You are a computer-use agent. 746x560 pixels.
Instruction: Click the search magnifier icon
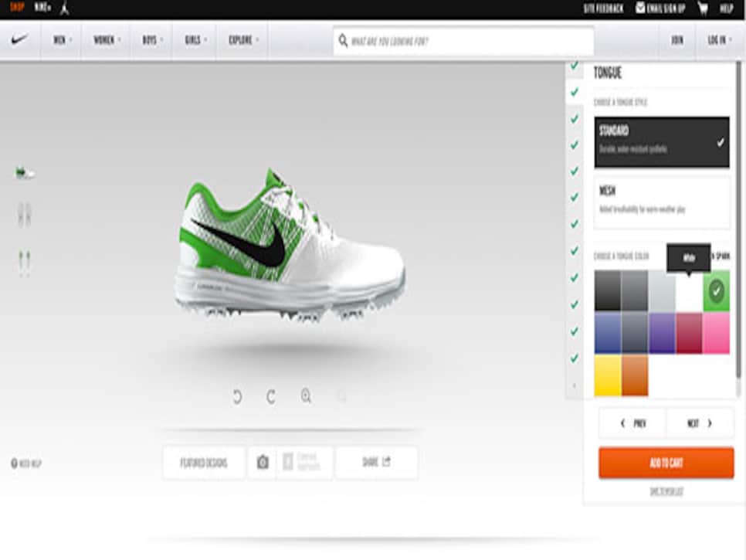pos(343,41)
